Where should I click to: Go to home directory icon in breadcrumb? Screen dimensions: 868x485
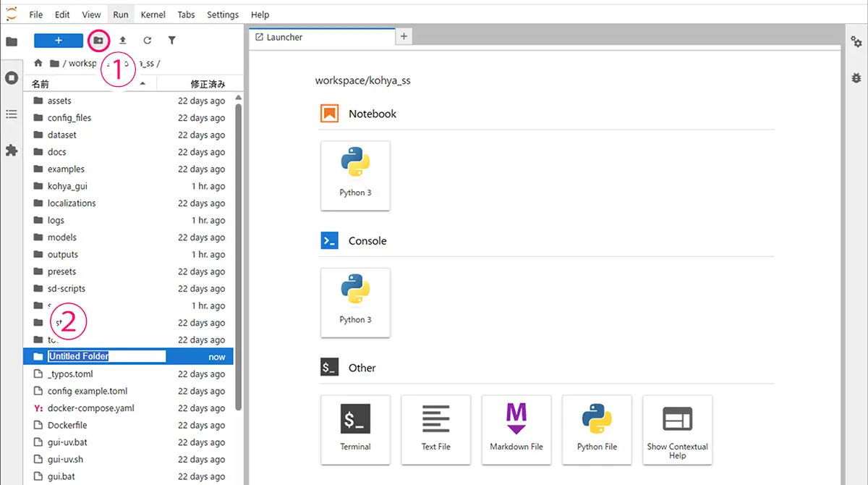(x=38, y=63)
